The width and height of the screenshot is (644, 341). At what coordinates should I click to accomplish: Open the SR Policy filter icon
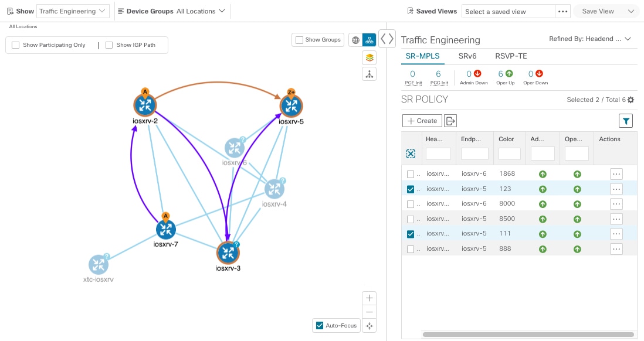(626, 120)
